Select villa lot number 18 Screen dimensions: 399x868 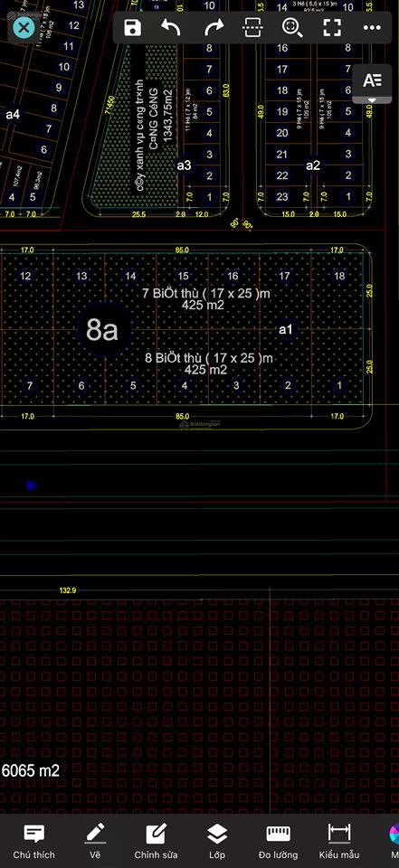click(x=339, y=277)
